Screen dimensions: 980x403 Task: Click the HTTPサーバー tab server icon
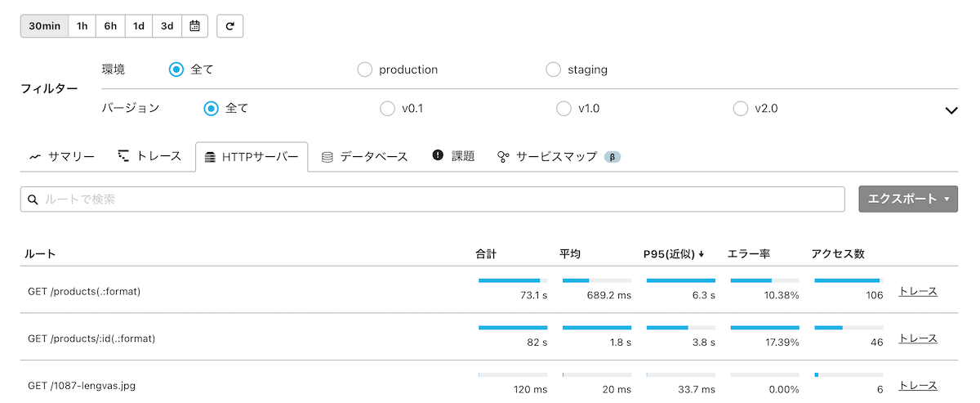[210, 157]
